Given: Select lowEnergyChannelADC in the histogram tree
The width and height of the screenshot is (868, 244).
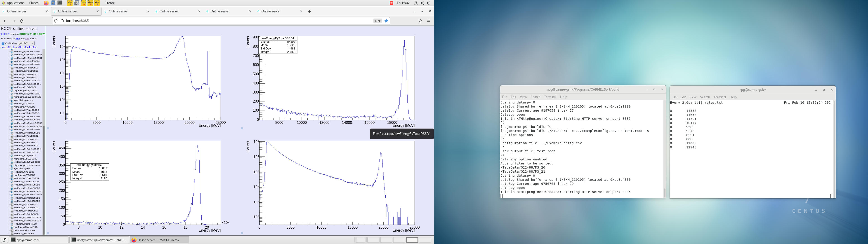Looking at the screenshot, I should (25, 224).
